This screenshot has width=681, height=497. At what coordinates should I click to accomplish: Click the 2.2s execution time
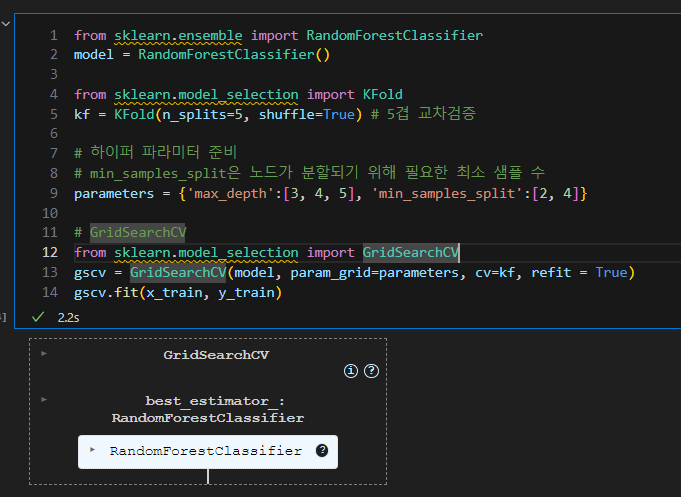[69, 318]
